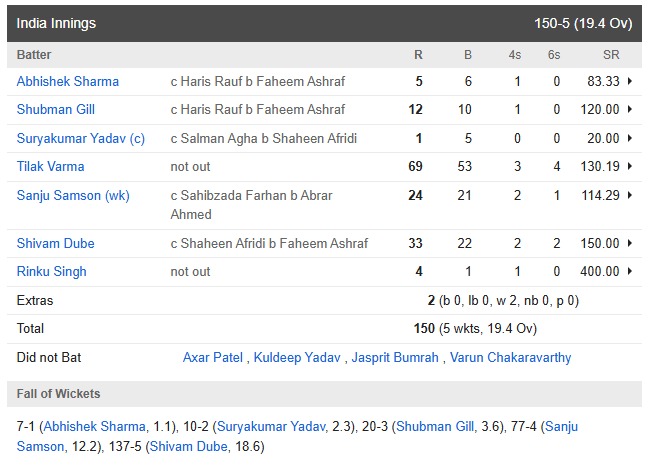Screen dimensions: 651x465
Task: Click the India Innings header bar
Action: 325,22
